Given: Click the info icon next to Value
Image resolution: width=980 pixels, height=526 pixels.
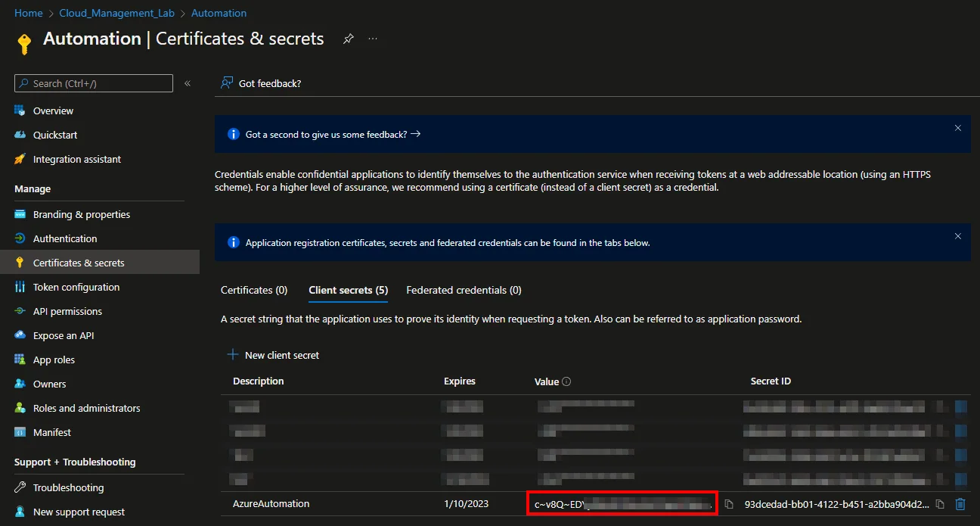Looking at the screenshot, I should [567, 381].
